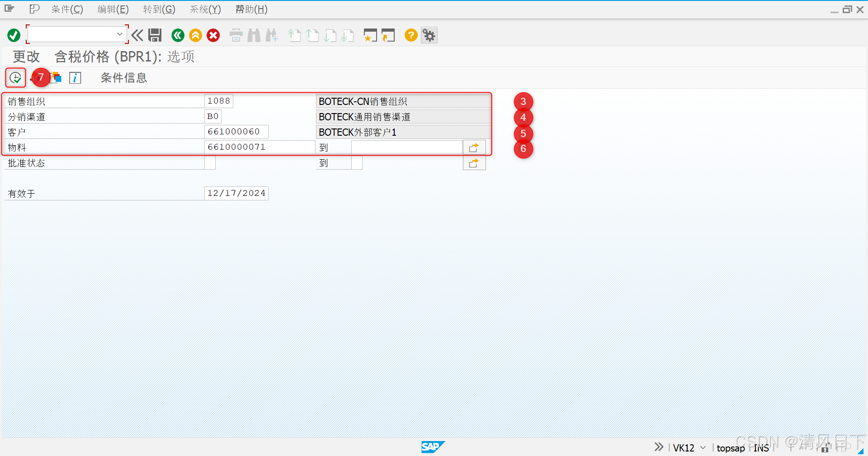Open the 转到(G) menu

(159, 9)
